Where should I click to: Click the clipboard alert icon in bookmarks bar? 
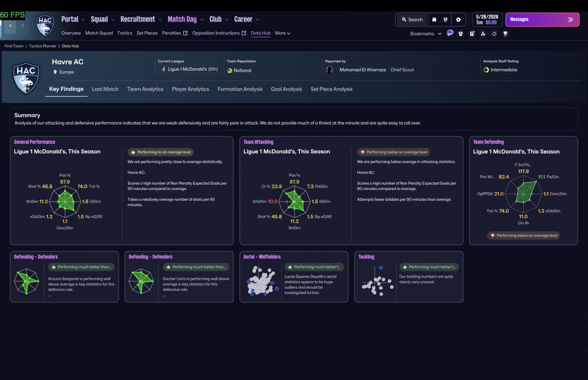tap(472, 34)
